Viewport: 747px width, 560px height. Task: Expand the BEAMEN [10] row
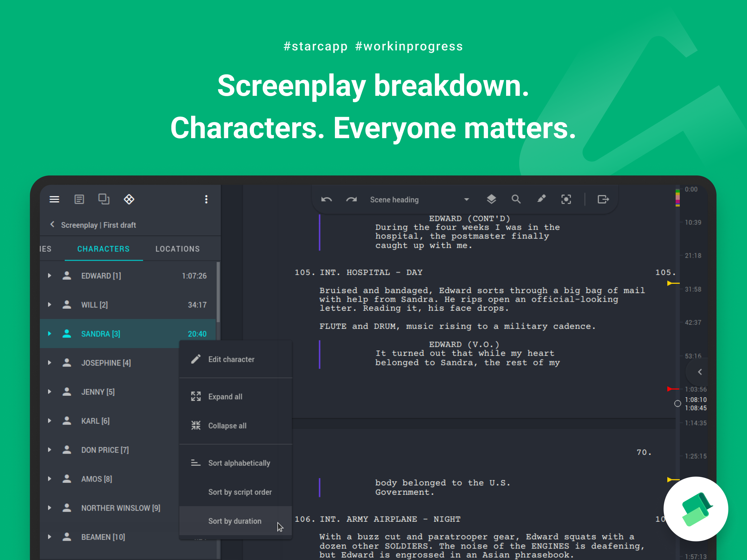point(49,537)
